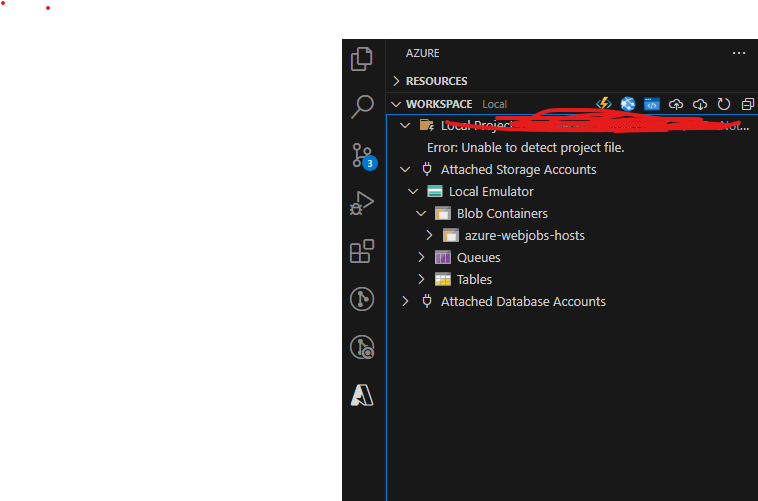Screen dimensions: 758x501
Task: Click the Local Emulator storage icon
Action: (x=435, y=192)
